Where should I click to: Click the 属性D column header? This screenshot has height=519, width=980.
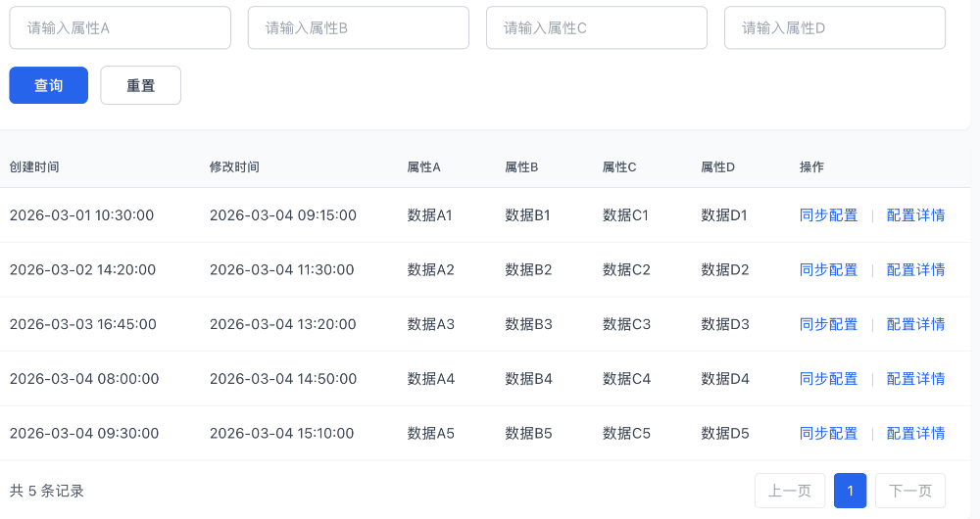click(717, 166)
